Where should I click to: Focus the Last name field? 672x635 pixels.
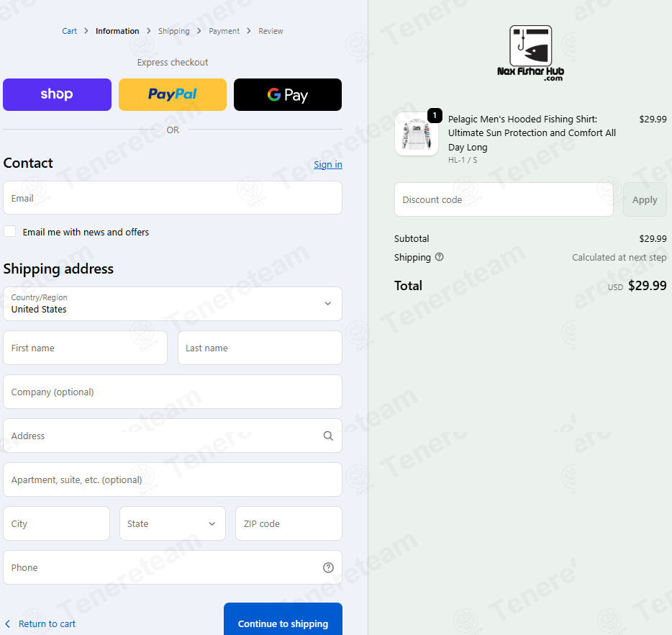point(260,348)
